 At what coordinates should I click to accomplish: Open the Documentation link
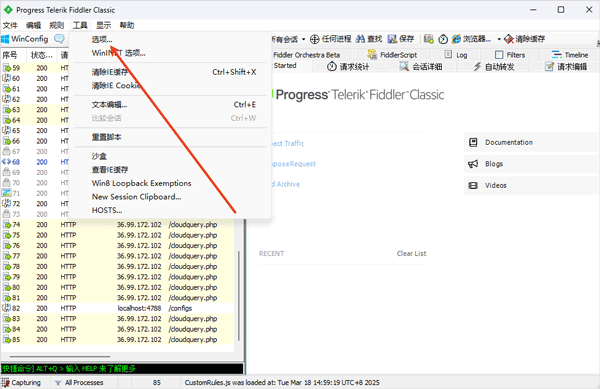509,142
